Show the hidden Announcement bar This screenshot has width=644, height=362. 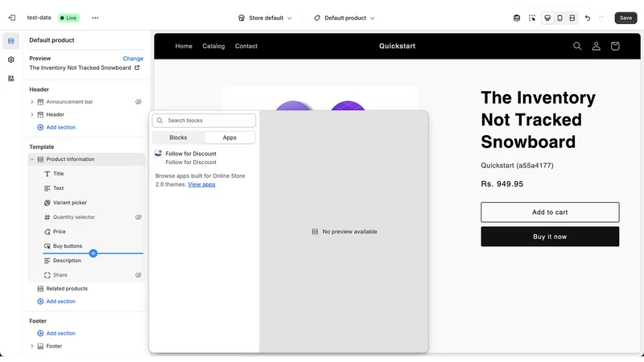coord(138,102)
